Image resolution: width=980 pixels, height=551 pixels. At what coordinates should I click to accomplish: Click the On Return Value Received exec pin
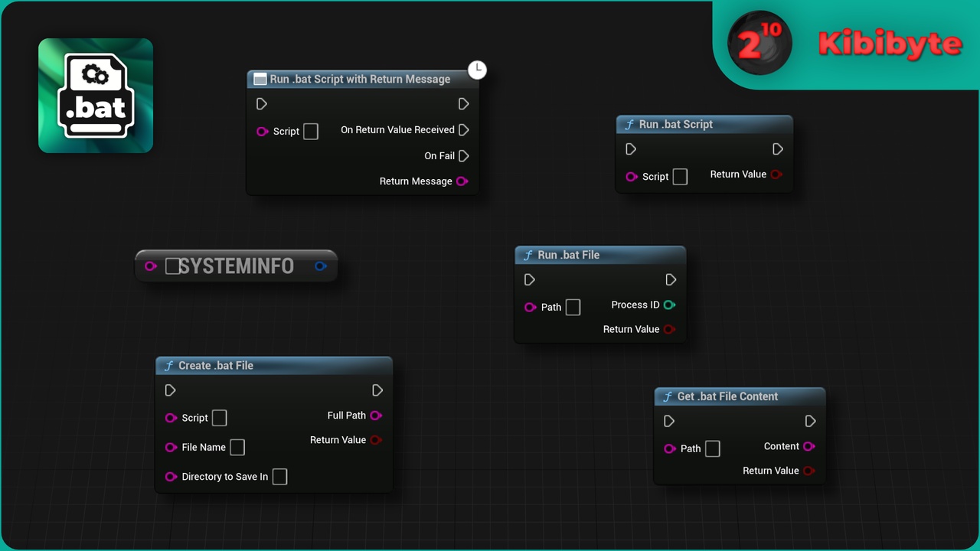click(x=463, y=130)
